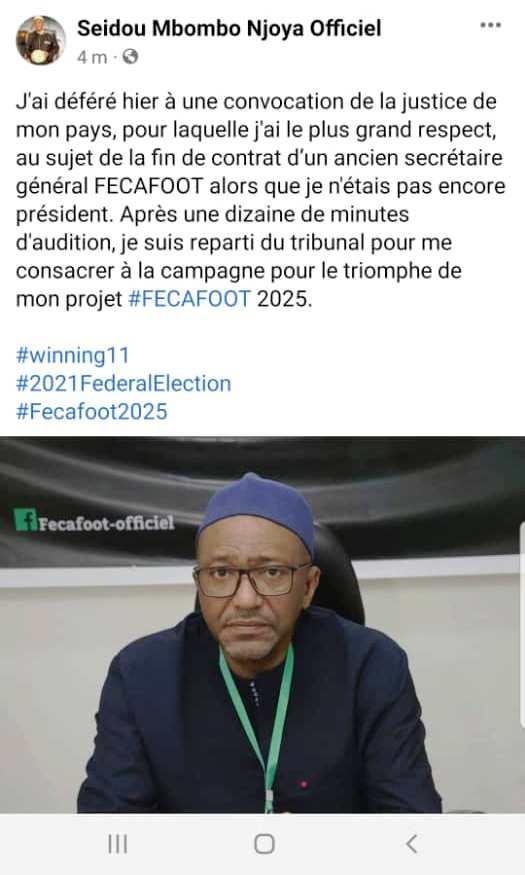The height and width of the screenshot is (875, 525).
Task: Tap the post text paragraph body
Action: pos(261,200)
